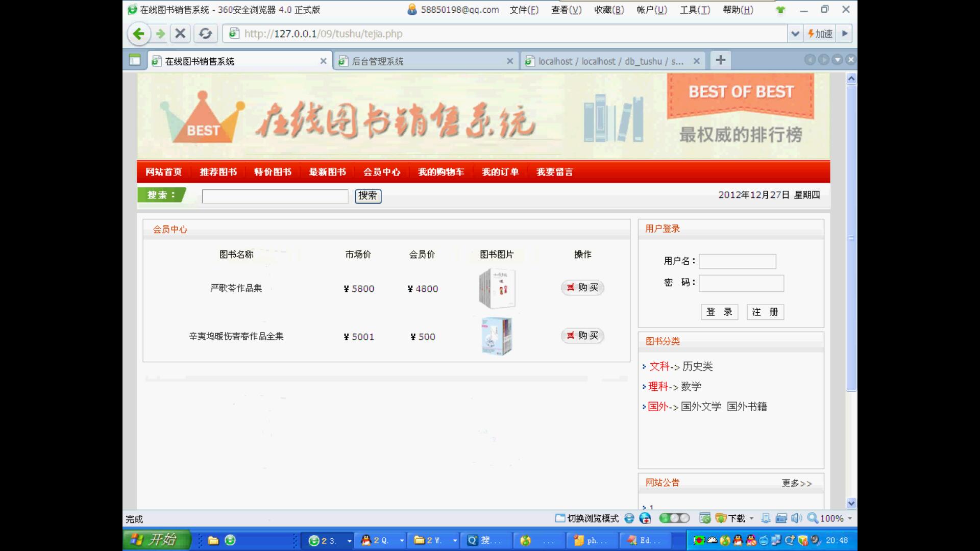The image size is (980, 551).
Task: Open the sidebar panel icon left of tabs
Action: click(x=135, y=60)
